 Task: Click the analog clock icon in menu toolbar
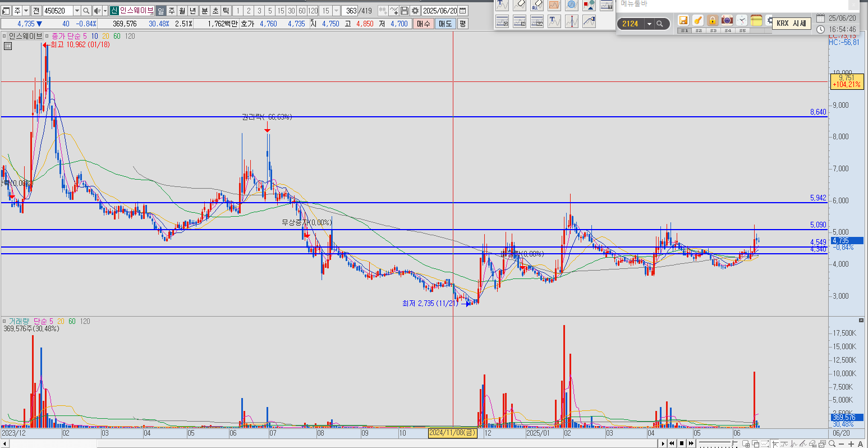pos(741,20)
